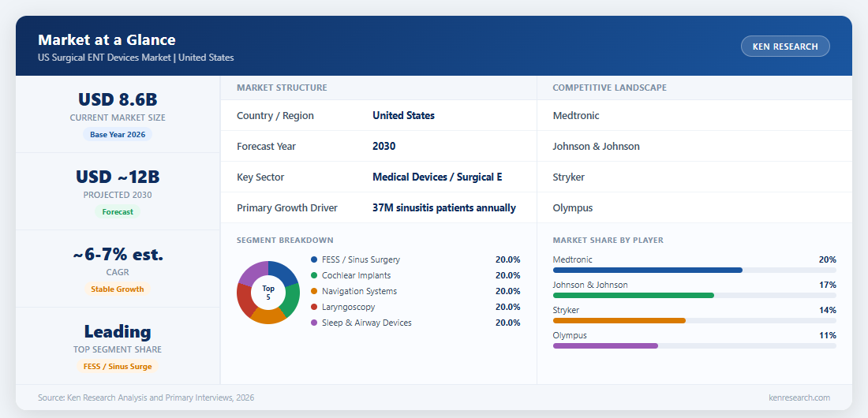
Task: Click the Laryngoscopy legend label
Action: click(x=349, y=307)
